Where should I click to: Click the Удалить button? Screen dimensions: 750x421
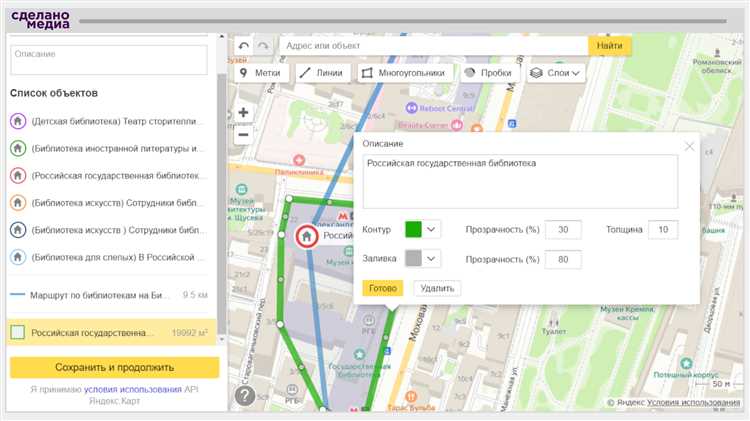[x=437, y=288]
